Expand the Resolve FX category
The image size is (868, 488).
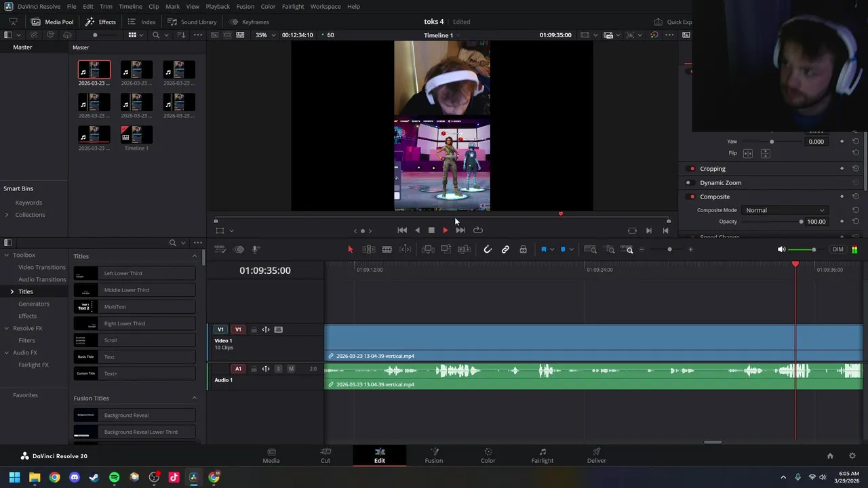click(x=6, y=328)
